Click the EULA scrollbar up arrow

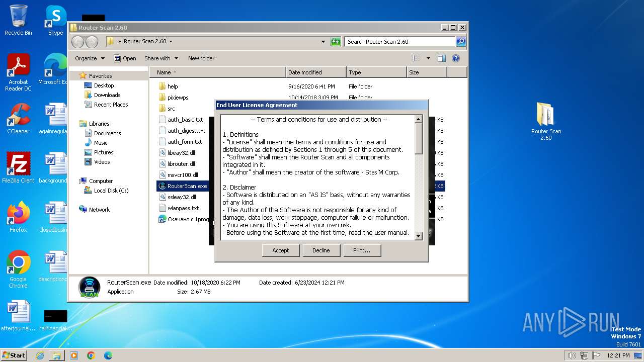tap(418, 120)
